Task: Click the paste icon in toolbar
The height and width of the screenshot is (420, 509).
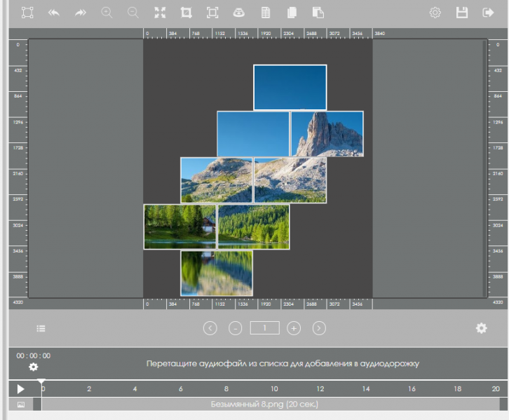Action: click(318, 13)
